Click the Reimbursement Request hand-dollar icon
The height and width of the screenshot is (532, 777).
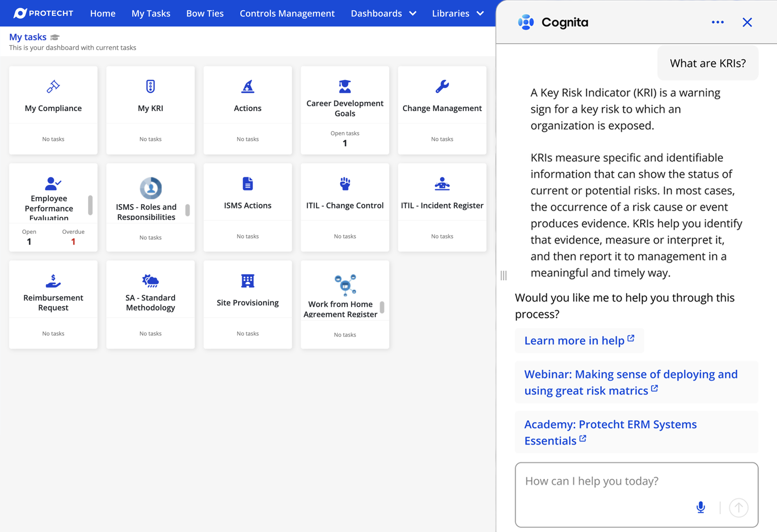53,280
